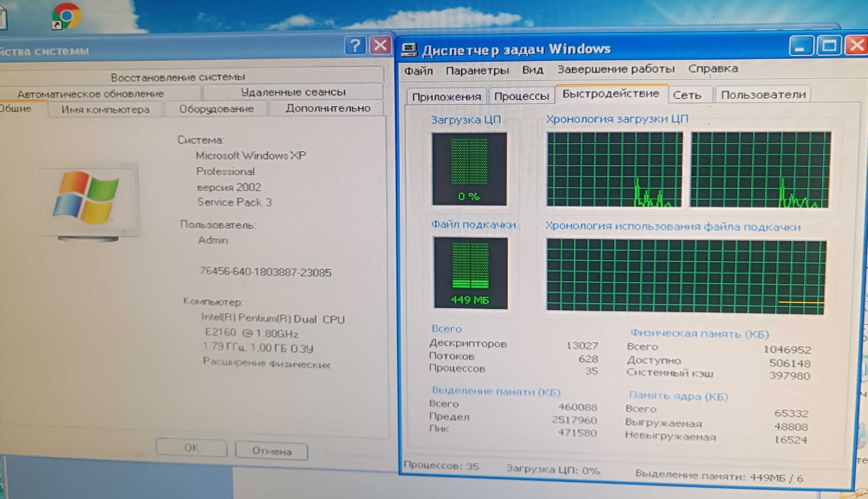The width and height of the screenshot is (868, 499).
Task: Close the Windows Task Manager window
Action: tap(856, 45)
